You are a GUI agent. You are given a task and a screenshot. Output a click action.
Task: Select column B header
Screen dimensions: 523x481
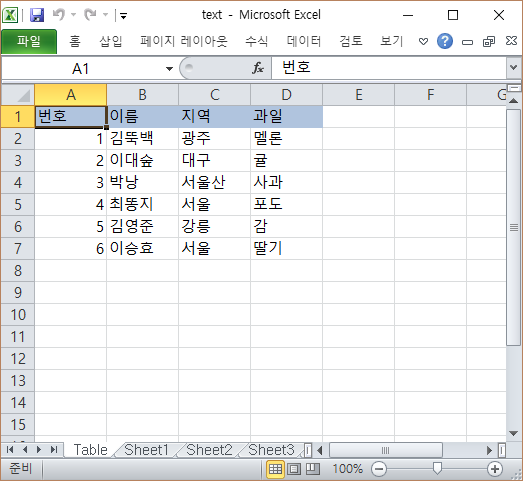click(142, 95)
